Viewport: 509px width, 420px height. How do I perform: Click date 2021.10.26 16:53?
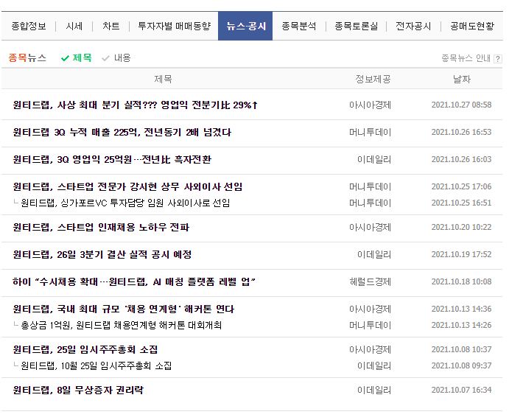point(461,132)
